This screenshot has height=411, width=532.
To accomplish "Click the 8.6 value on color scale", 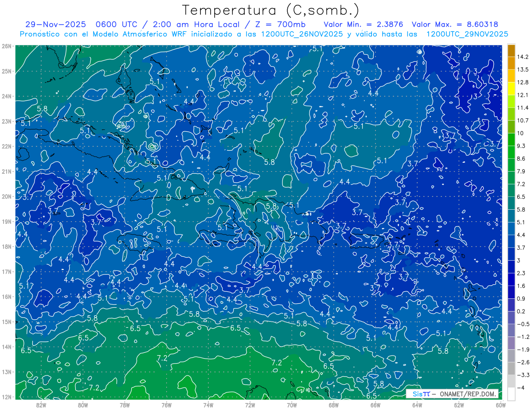I will click(521, 159).
